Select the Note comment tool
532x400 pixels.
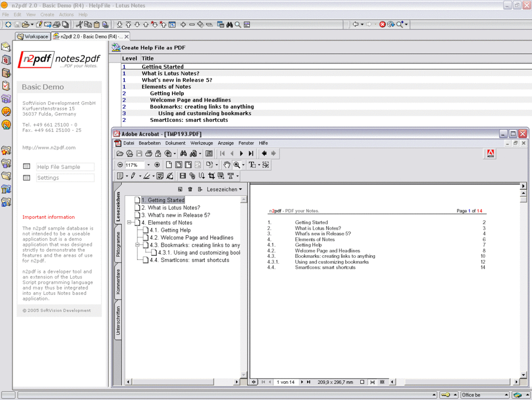point(120,176)
